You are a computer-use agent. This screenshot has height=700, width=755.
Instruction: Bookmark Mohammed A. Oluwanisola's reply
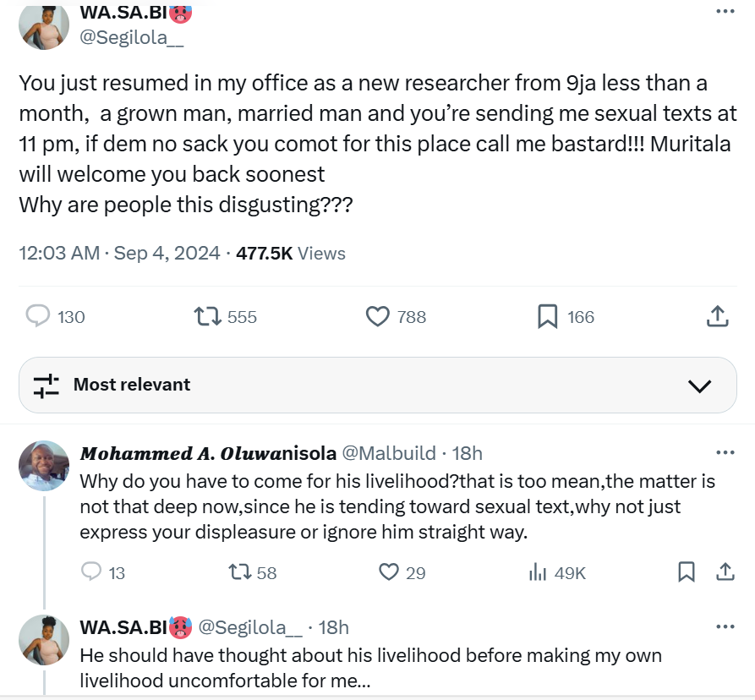687,572
